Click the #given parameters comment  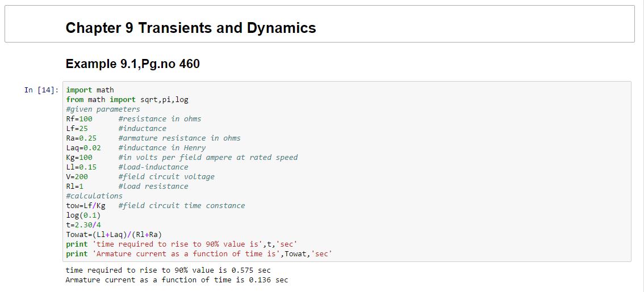[x=103, y=109]
